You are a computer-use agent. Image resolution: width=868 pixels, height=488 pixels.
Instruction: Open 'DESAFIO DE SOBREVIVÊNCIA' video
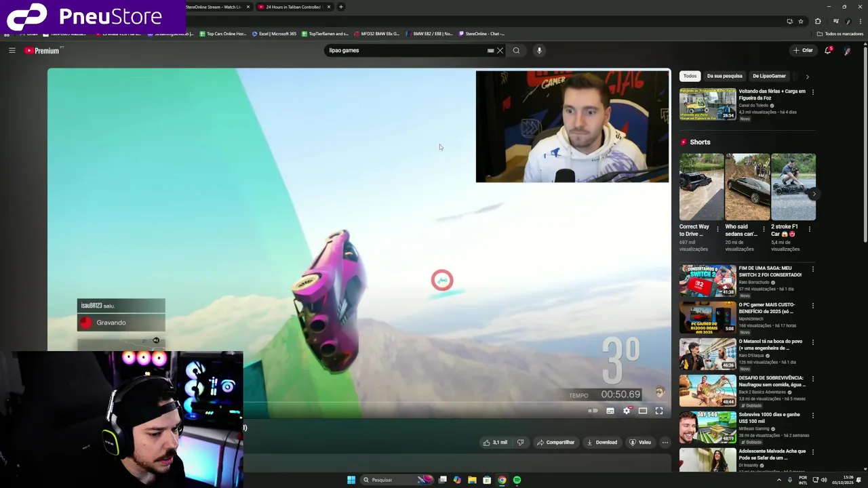click(708, 390)
